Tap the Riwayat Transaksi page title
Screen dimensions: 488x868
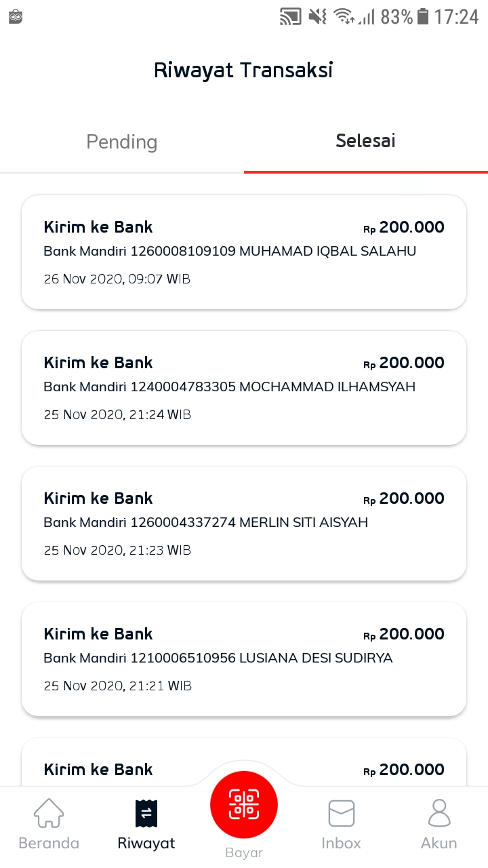[x=243, y=71]
